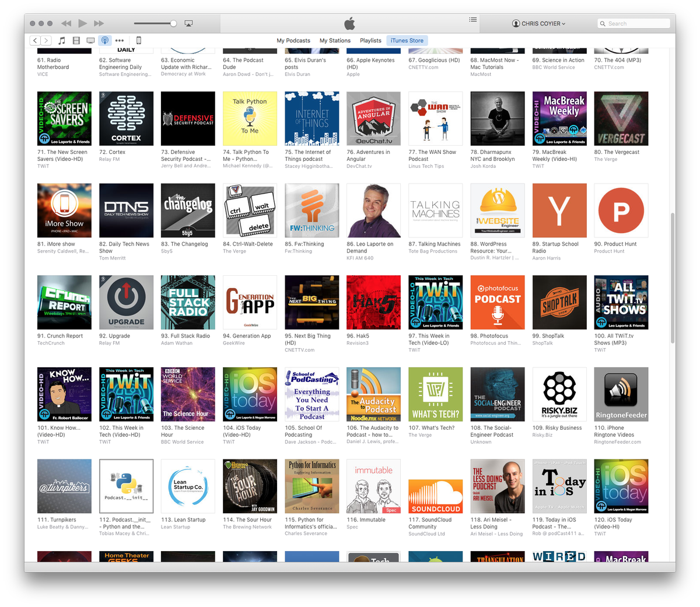This screenshot has height=607, width=700.
Task: Open The Changelog artwork
Action: click(188, 210)
